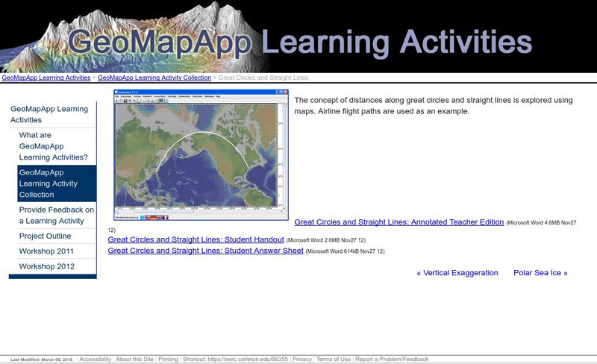Click Report a Problem/Feedback link
Screen dimensions: 597x364
(392, 359)
